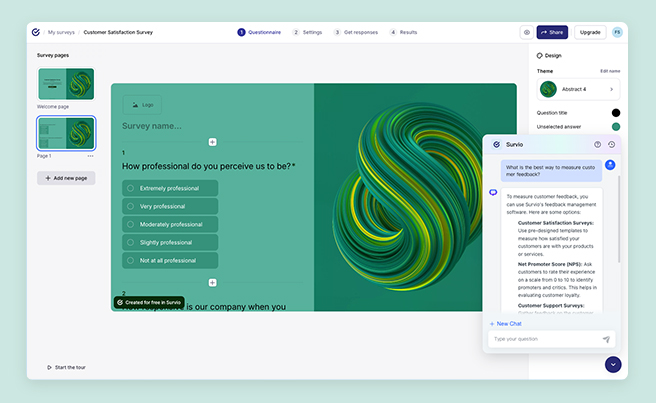
Task: Click the Add new page button
Action: coord(66,178)
